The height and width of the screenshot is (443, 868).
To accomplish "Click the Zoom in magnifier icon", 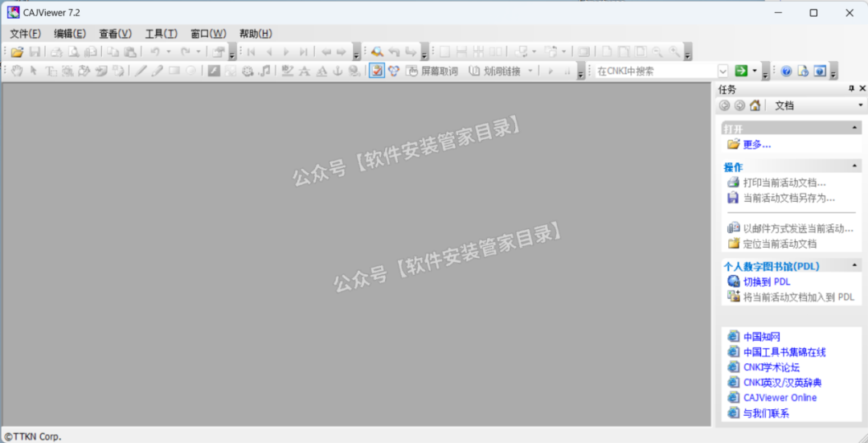I will coord(674,52).
